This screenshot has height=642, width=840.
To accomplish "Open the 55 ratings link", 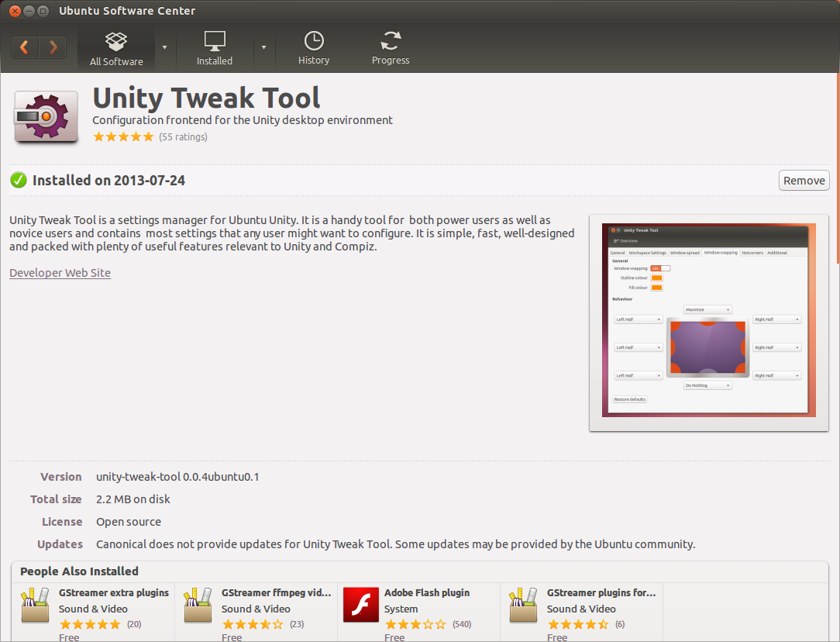I will pyautogui.click(x=183, y=136).
